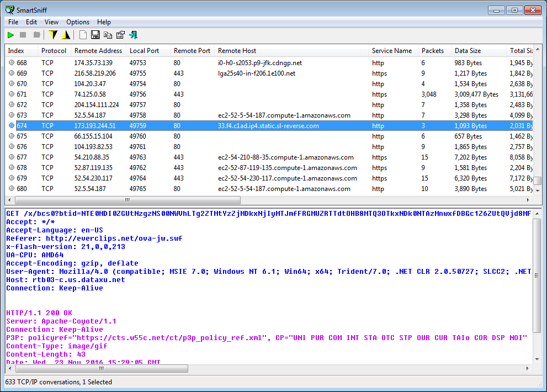Copy selected items with the copy icon
The image size is (547, 392).
(x=108, y=35)
